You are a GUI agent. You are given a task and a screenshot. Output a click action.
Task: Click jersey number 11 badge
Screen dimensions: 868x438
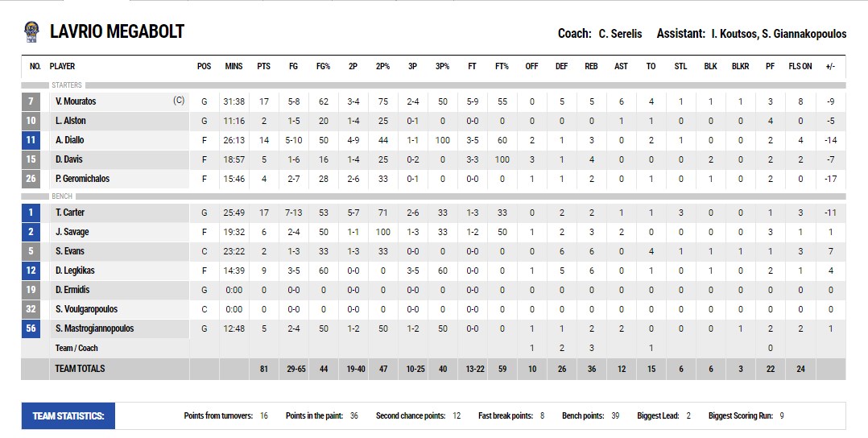[31, 140]
